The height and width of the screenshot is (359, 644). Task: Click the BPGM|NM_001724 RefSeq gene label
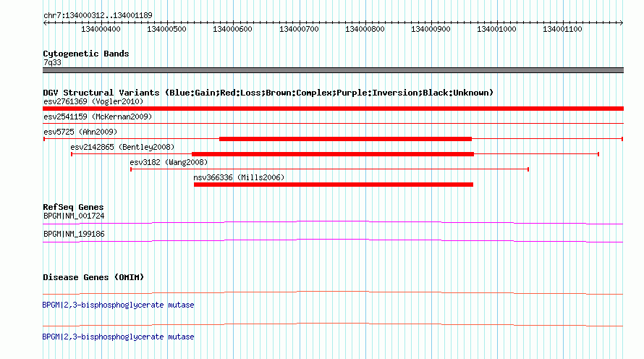click(x=74, y=216)
